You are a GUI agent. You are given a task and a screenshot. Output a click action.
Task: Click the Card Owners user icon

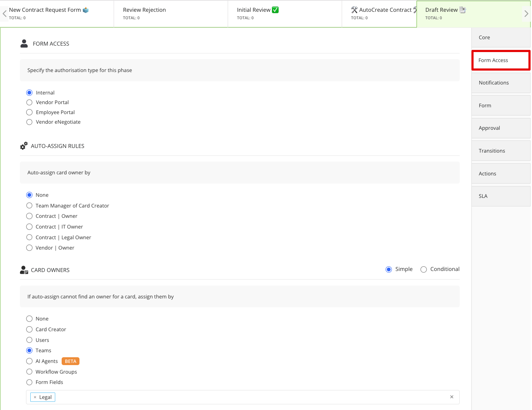tap(24, 270)
